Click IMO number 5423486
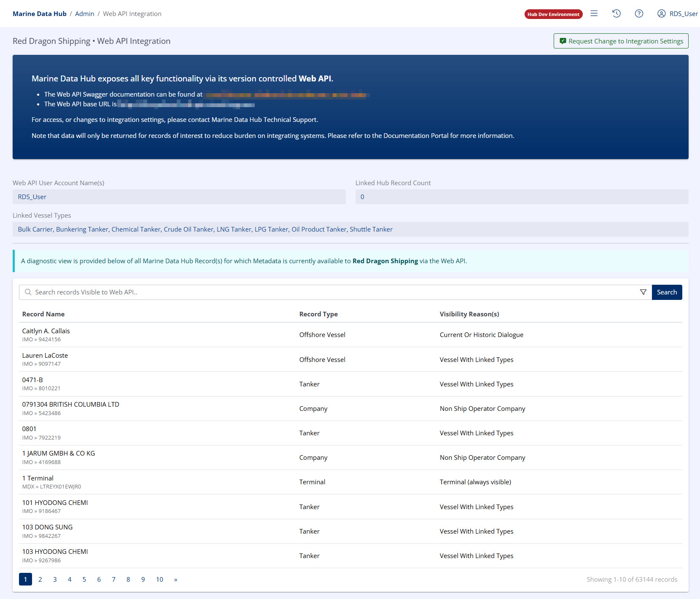Screen dimensions: 700x599 (49, 413)
